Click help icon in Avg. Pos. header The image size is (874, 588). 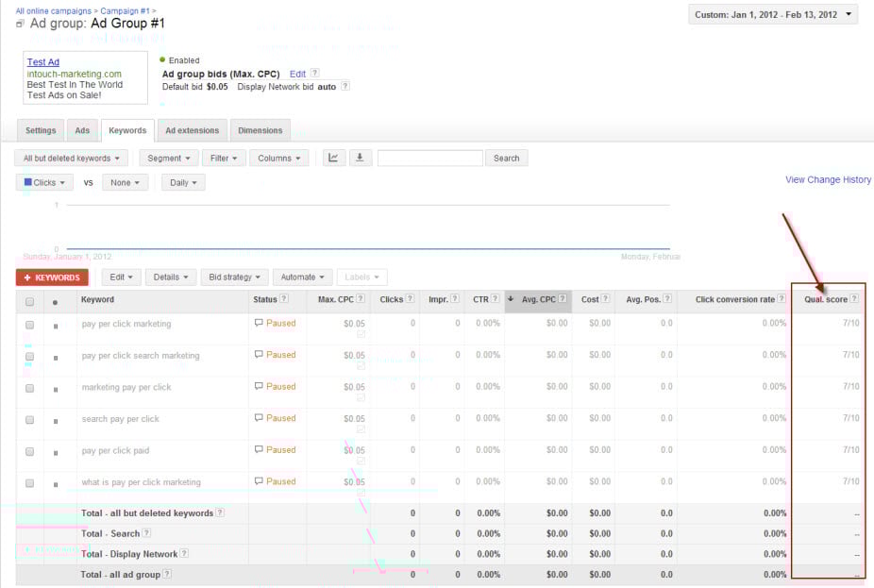(667, 299)
